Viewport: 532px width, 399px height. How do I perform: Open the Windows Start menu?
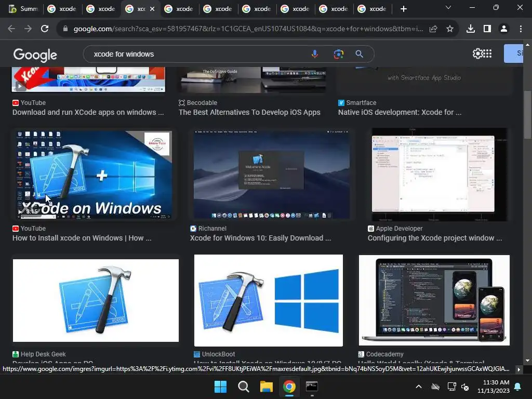click(220, 387)
